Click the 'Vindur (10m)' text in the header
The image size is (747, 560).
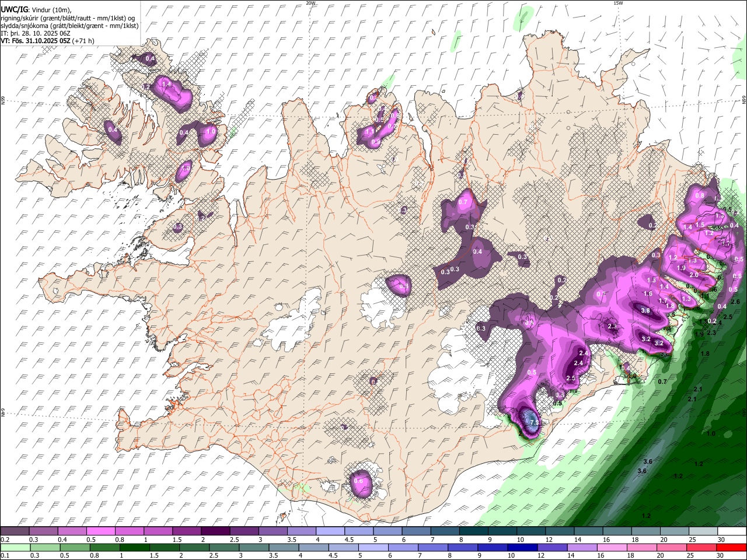pos(51,10)
